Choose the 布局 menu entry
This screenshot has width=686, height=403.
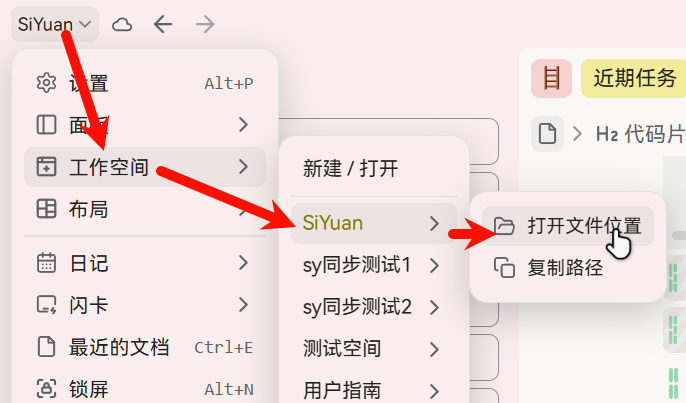(145, 209)
